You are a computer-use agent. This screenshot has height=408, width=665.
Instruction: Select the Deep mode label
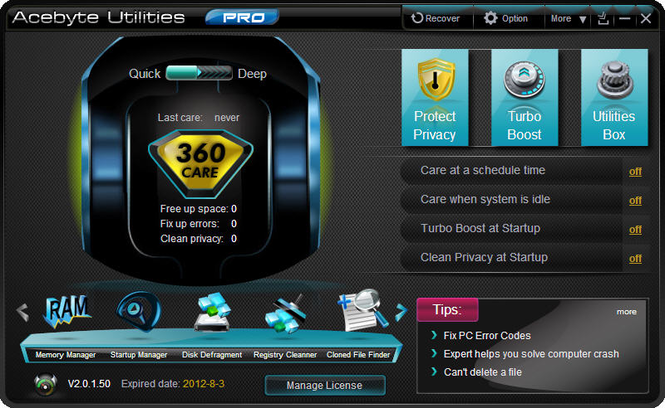[252, 73]
